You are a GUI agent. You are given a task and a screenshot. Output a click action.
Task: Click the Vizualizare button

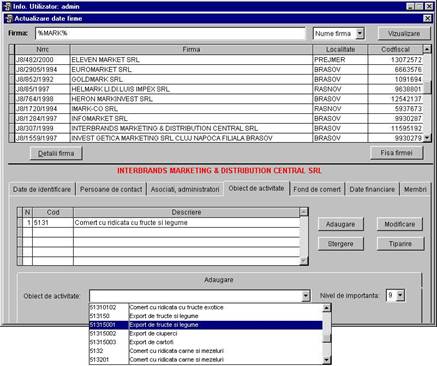pyautogui.click(x=404, y=33)
